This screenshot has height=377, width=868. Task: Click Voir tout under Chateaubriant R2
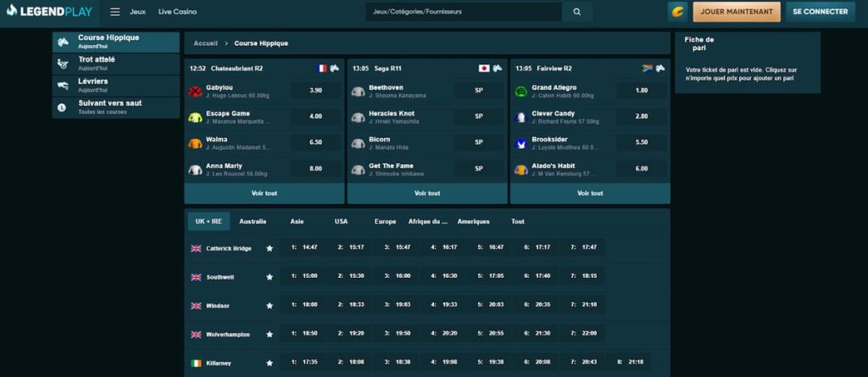264,193
